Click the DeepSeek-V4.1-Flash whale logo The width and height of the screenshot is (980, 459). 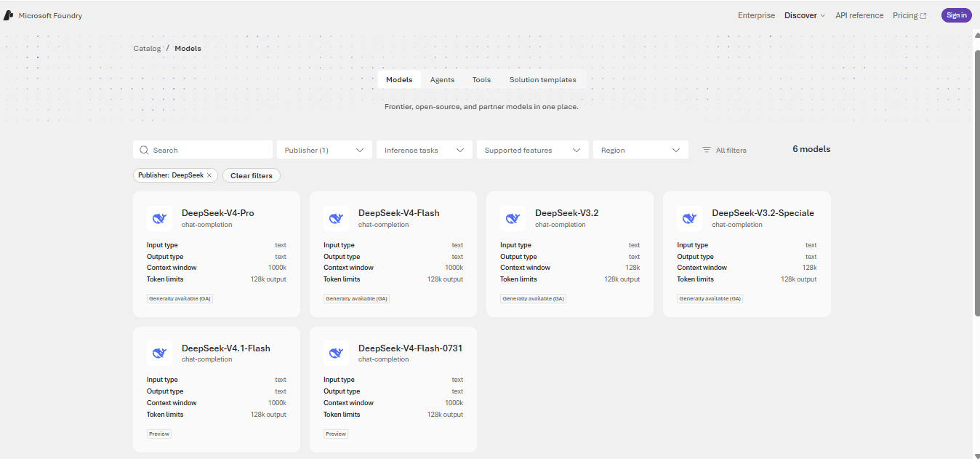(x=159, y=353)
